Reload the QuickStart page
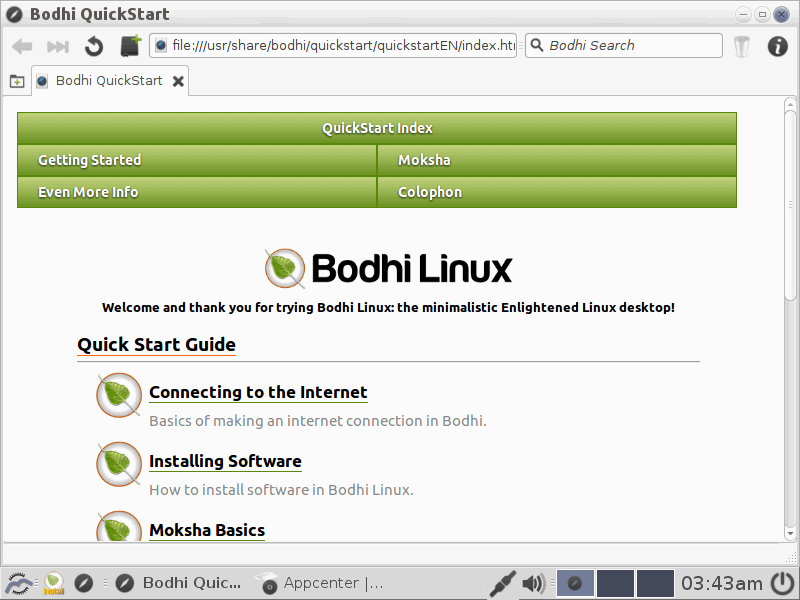800x600 pixels. pyautogui.click(x=94, y=46)
